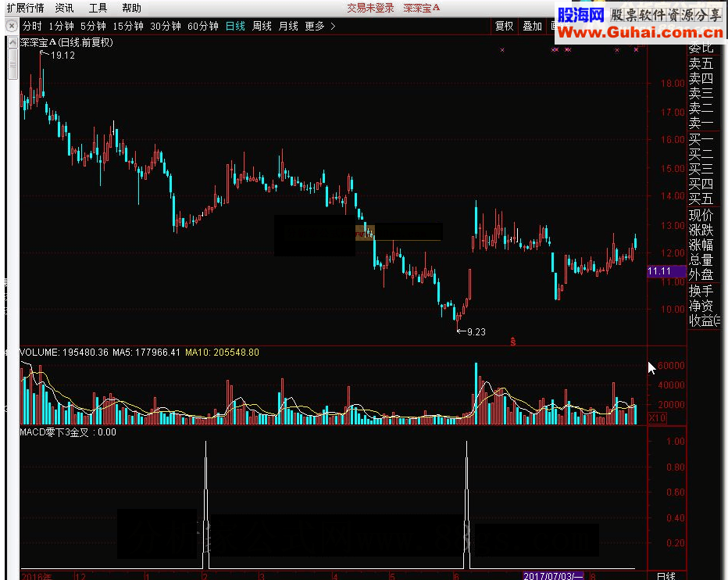The width and height of the screenshot is (728, 580).
Task: Click the MA5: 177966.41 indicator value
Action: (x=146, y=353)
